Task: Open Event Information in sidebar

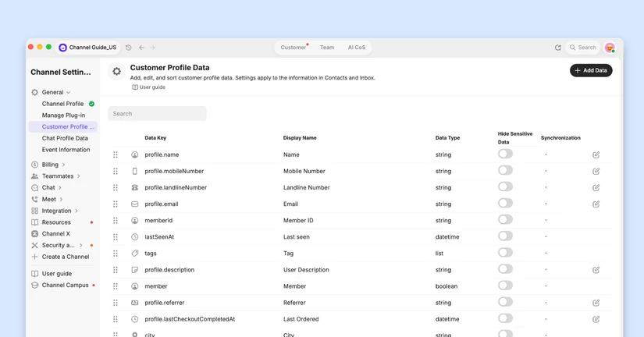Action: pyautogui.click(x=66, y=150)
